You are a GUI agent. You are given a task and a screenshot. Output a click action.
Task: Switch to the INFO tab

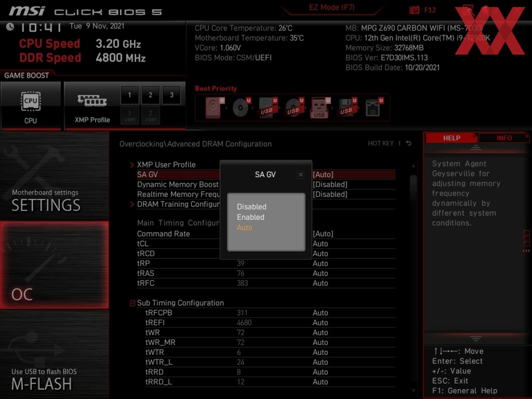coord(504,138)
